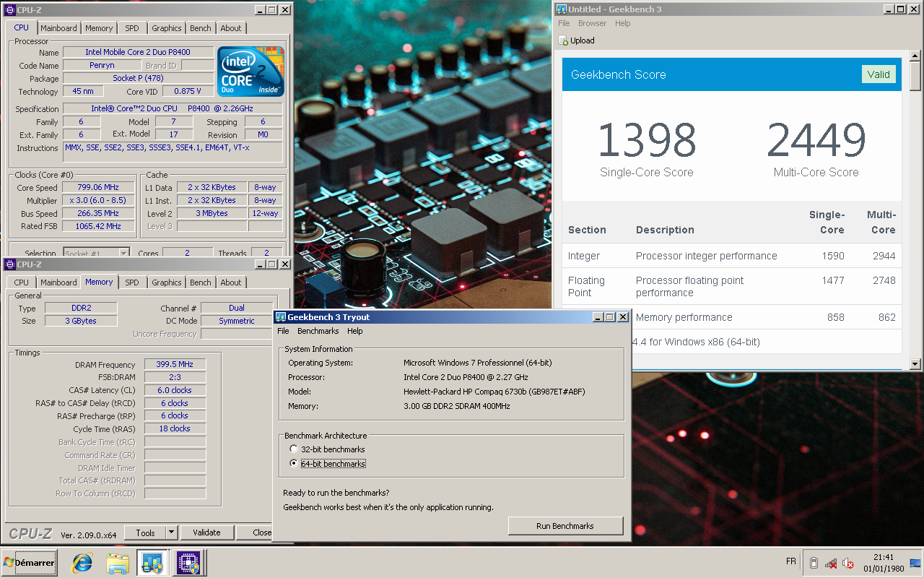The height and width of the screenshot is (578, 924).
Task: Open Graphics tab in top CPU-Z
Action: tap(167, 28)
